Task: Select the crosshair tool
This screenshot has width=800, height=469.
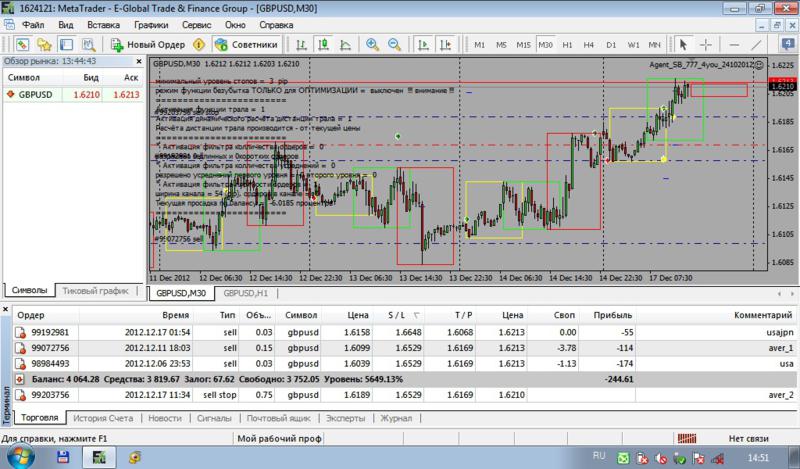Action: coord(706,44)
